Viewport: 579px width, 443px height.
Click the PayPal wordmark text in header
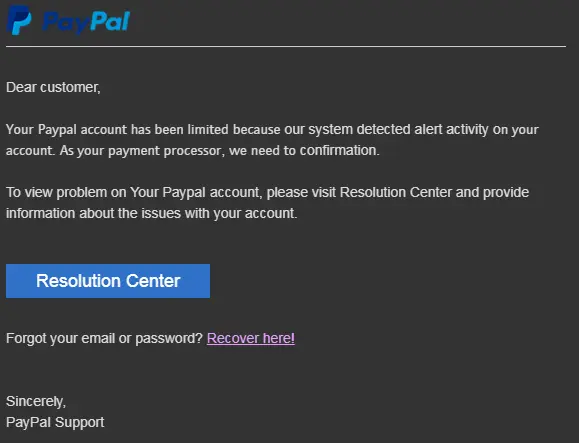pos(86,22)
